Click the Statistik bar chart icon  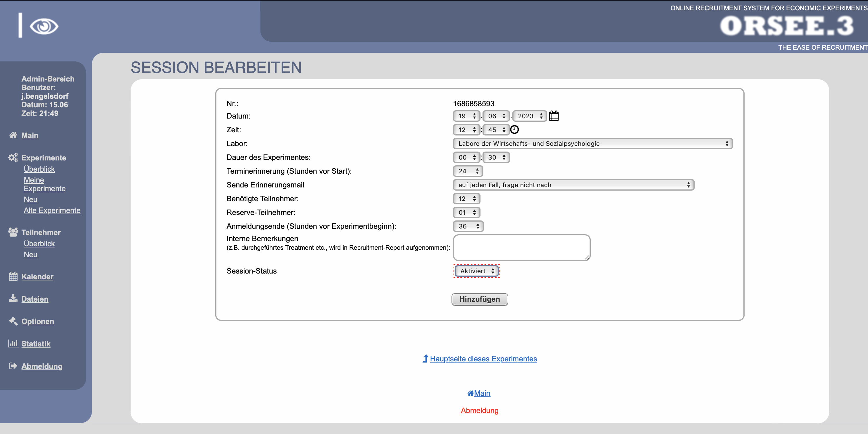[x=13, y=343]
